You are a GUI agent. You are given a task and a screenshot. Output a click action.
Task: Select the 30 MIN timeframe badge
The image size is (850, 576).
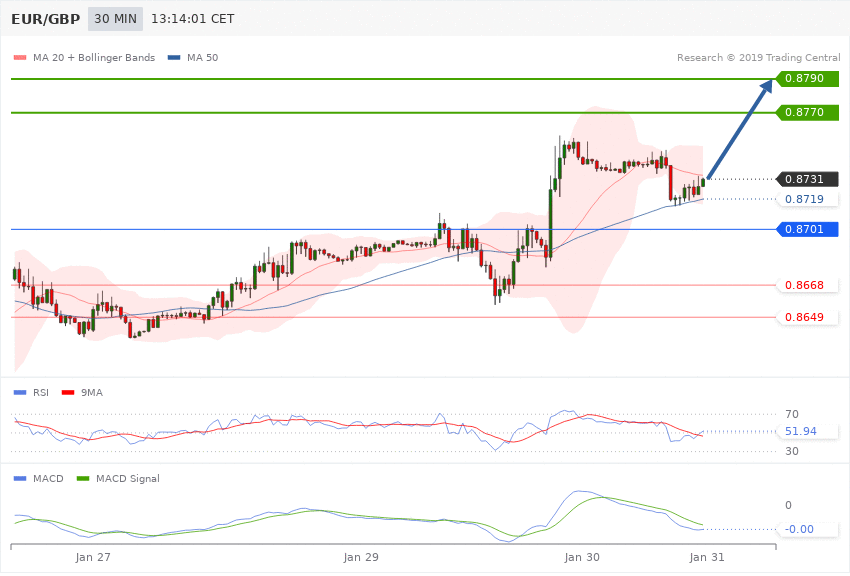click(115, 19)
